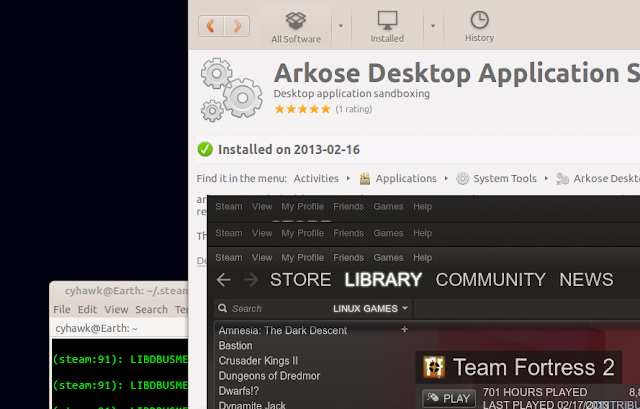Viewport: 640px width, 409px height.
Task: Select Bastion in the game list
Action: click(x=236, y=345)
